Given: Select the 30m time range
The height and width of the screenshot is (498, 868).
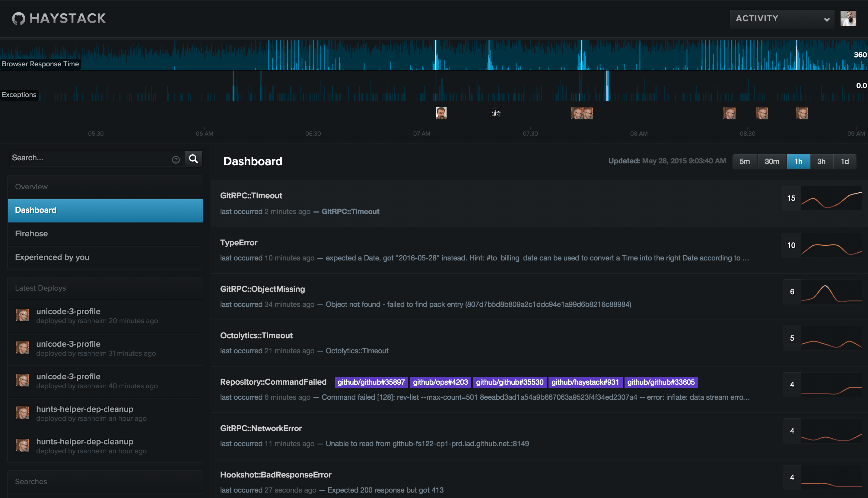Looking at the screenshot, I should tap(772, 162).
